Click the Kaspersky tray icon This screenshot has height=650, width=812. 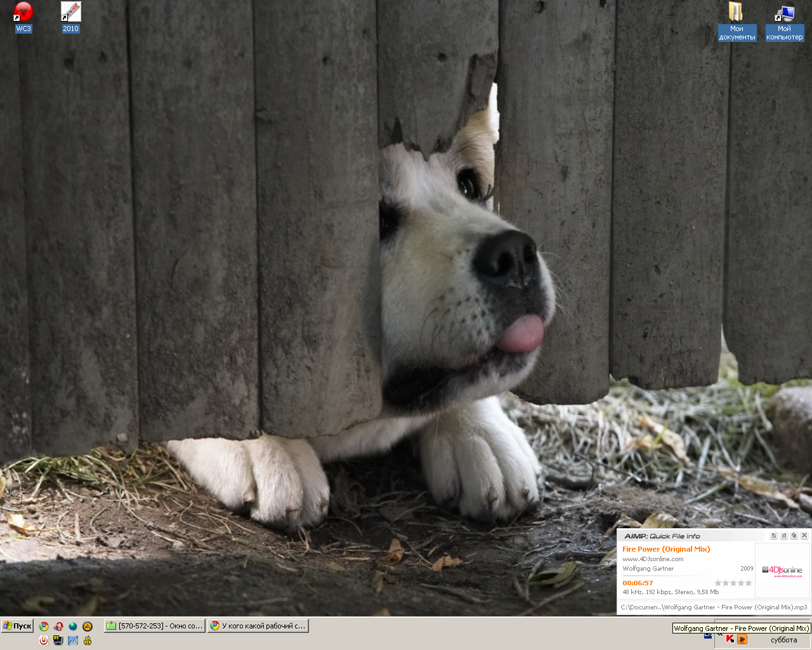coord(730,639)
